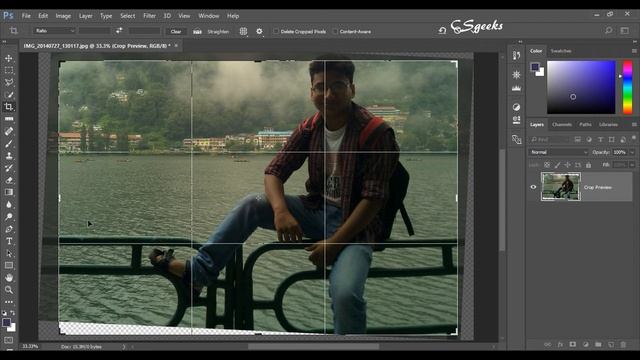Open workspace switcher at top right
Image resolution: width=640 pixels, height=360 pixels.
(625, 31)
